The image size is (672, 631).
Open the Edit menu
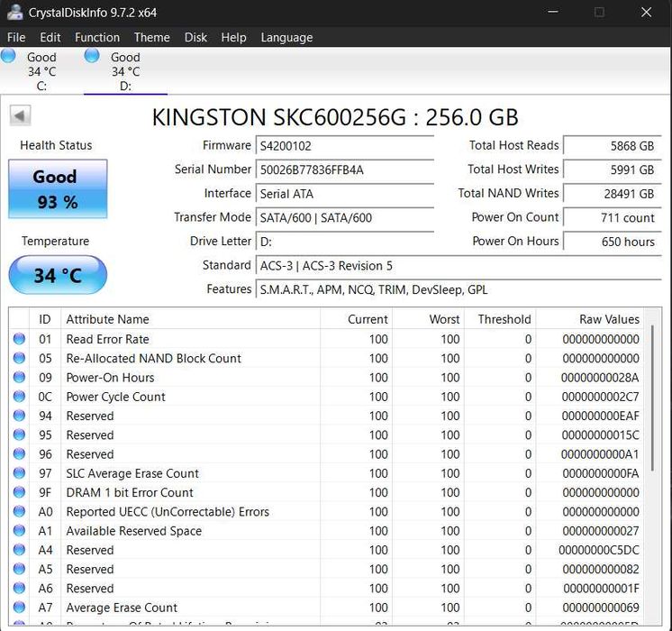50,37
